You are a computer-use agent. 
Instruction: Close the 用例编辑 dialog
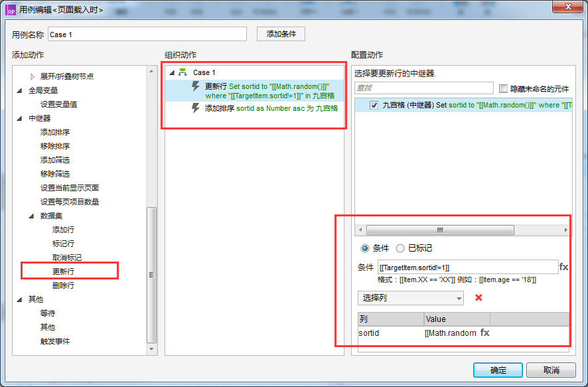[567, 7]
